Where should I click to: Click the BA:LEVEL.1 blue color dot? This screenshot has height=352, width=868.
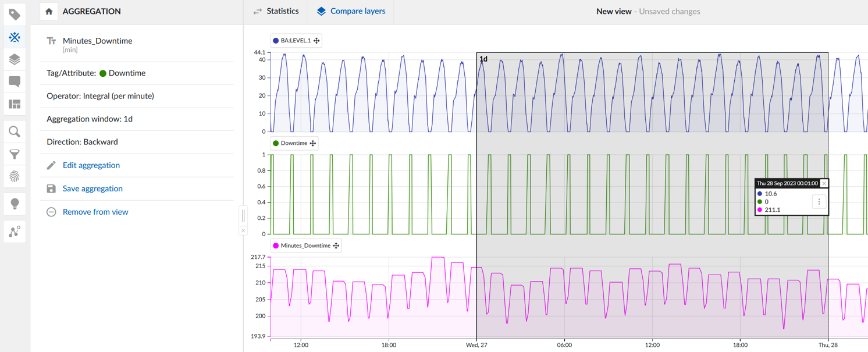[x=276, y=41]
